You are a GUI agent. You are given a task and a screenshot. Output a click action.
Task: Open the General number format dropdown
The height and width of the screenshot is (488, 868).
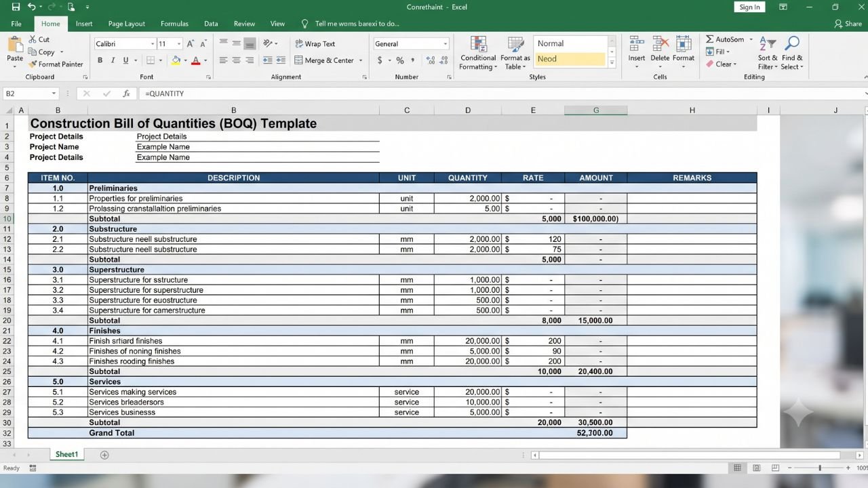pos(445,44)
